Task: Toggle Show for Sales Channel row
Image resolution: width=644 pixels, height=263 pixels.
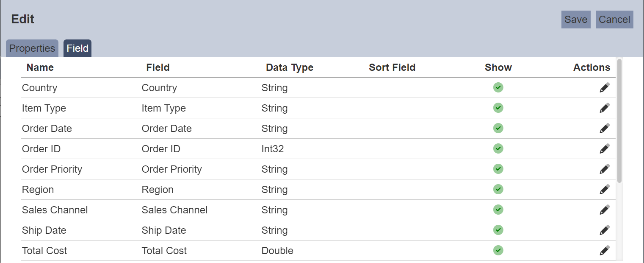Action: (x=498, y=210)
